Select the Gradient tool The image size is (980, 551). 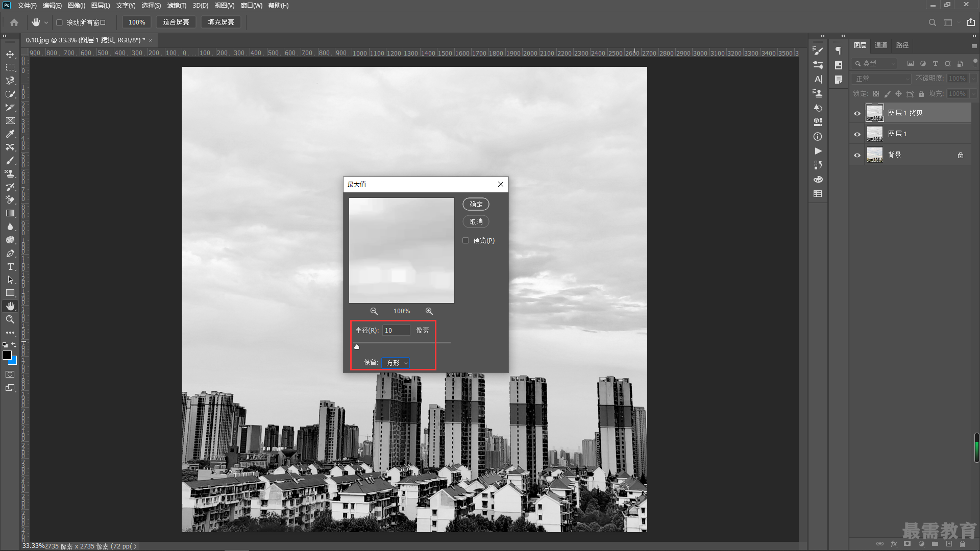(x=10, y=213)
